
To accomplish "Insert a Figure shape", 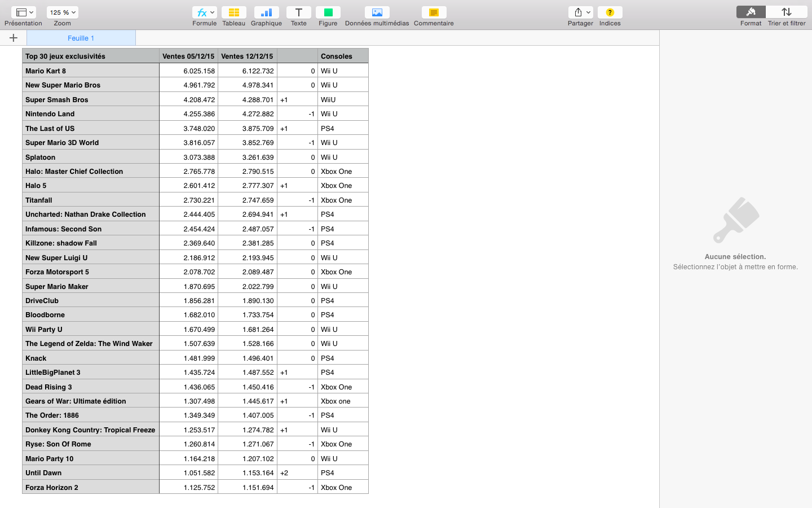I will [x=328, y=12].
